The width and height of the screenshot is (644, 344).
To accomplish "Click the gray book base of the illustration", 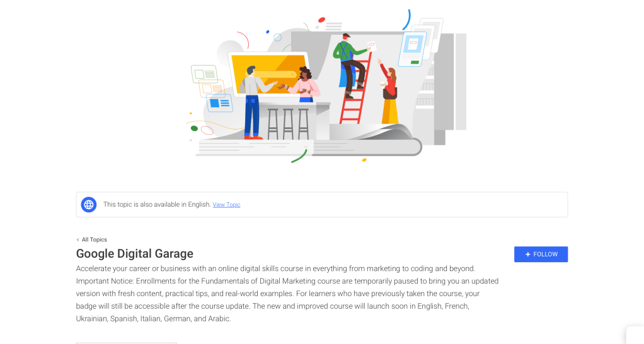I will pos(309,147).
